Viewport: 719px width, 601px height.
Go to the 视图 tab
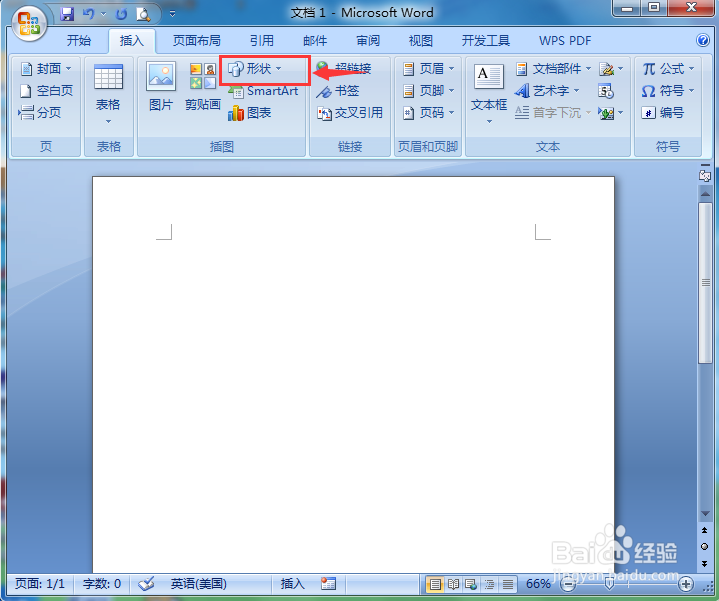[x=421, y=41]
